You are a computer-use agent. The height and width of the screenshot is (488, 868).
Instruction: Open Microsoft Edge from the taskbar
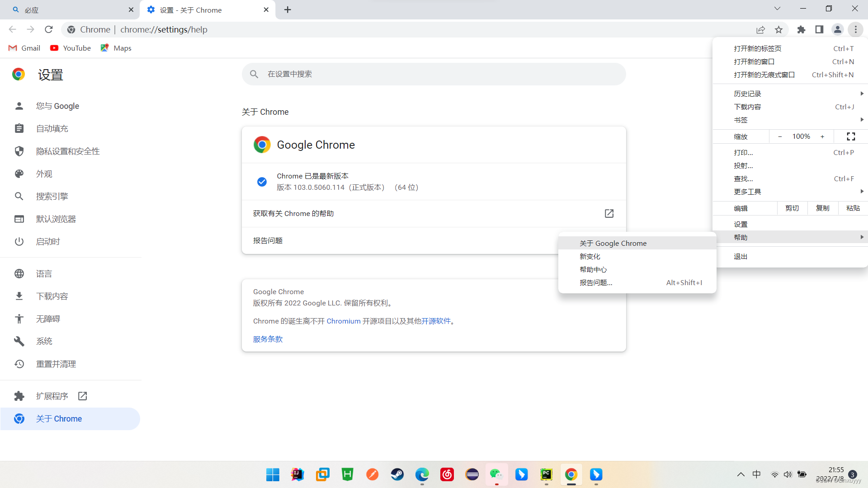click(422, 474)
